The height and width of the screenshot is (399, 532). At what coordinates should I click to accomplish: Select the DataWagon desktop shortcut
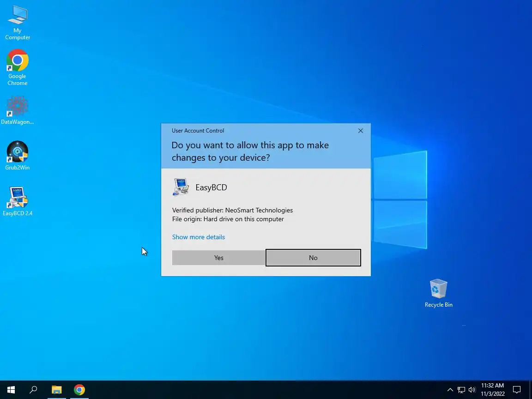pos(17,111)
